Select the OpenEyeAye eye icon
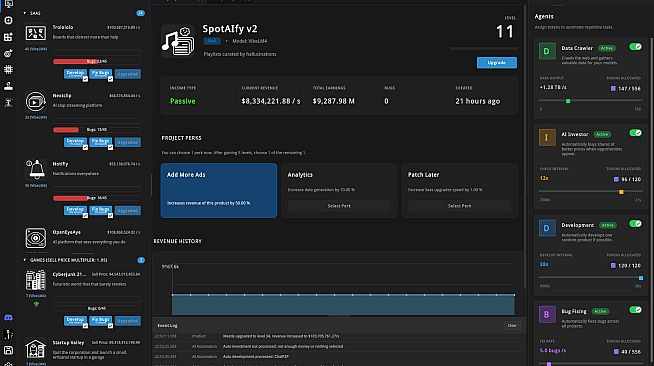This screenshot has width=654, height=366. click(x=35, y=238)
